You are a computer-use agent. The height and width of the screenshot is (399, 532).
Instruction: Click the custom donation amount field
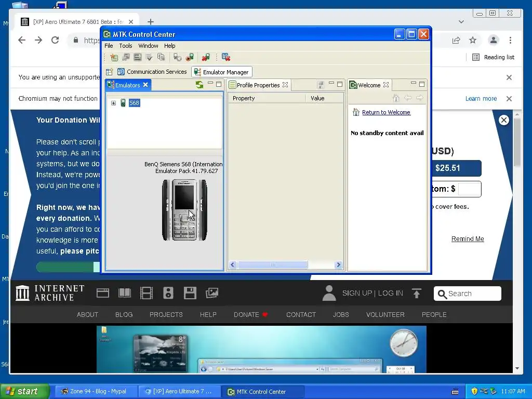click(x=469, y=189)
